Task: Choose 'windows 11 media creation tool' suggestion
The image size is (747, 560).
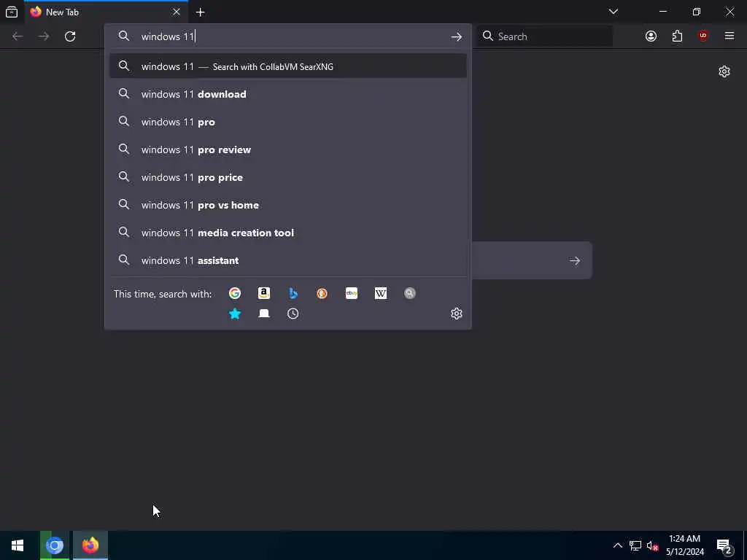Action: pos(287,233)
